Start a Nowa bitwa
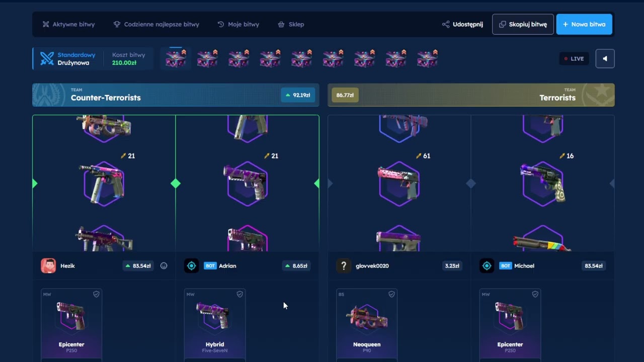Viewport: 644px width, 362px height. coord(584,24)
